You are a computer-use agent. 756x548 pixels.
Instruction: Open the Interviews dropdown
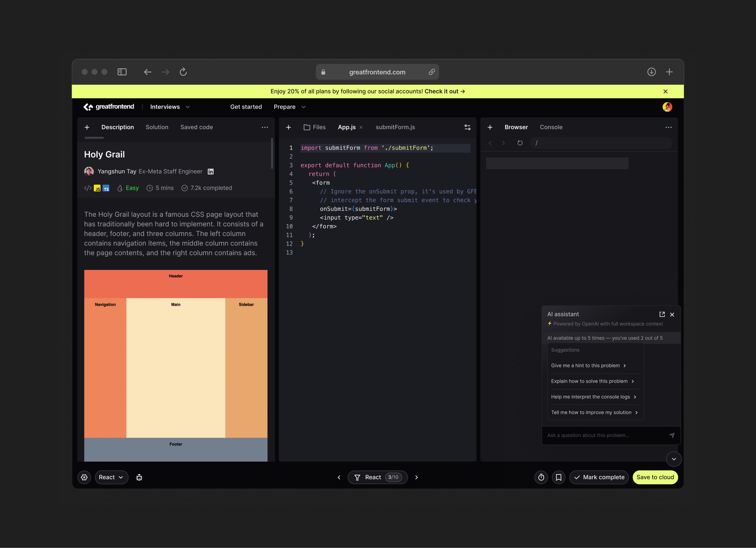[x=170, y=107]
